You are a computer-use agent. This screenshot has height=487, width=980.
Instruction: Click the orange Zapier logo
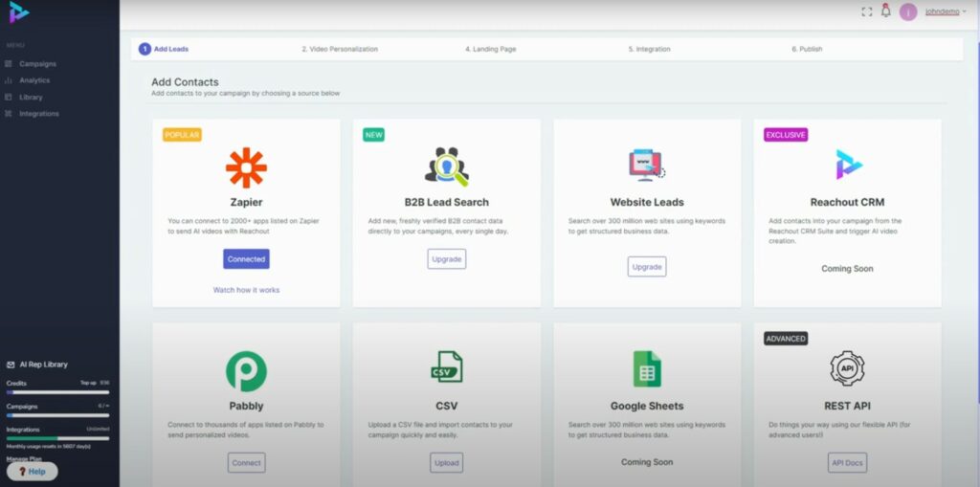pyautogui.click(x=246, y=167)
